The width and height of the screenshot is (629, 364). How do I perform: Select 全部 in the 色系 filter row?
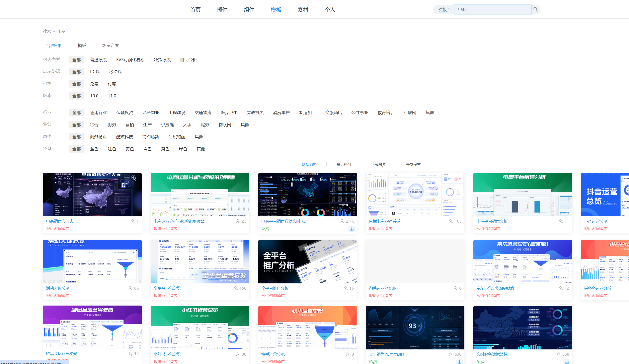[x=76, y=149]
